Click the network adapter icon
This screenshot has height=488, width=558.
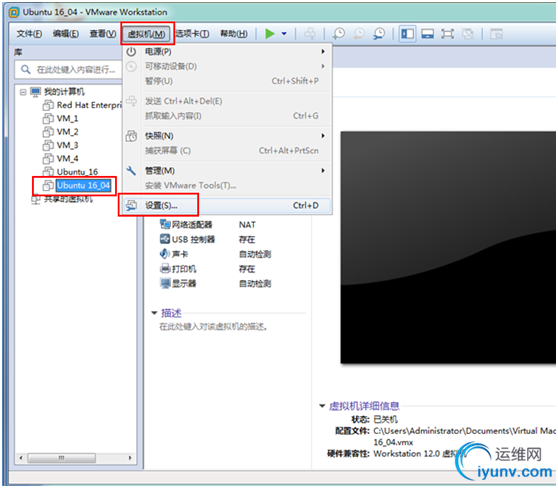(x=165, y=224)
